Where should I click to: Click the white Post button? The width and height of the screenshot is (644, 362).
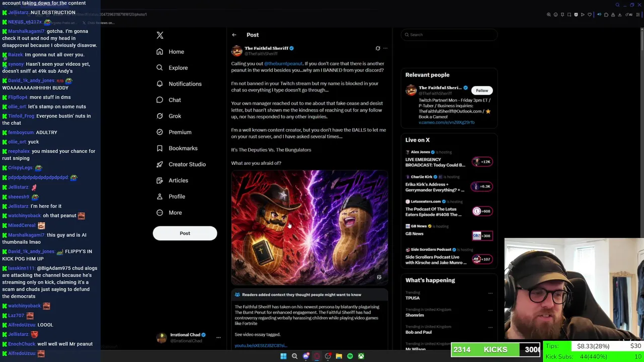185,233
